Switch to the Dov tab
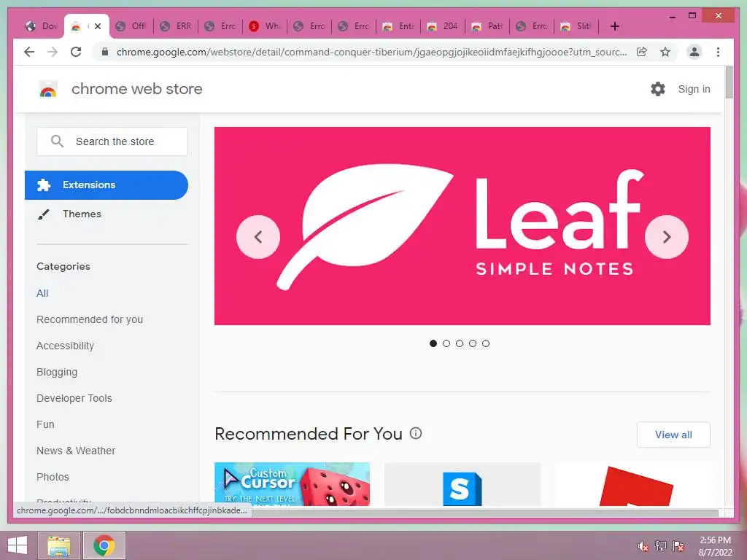The height and width of the screenshot is (560, 747). tap(42, 26)
